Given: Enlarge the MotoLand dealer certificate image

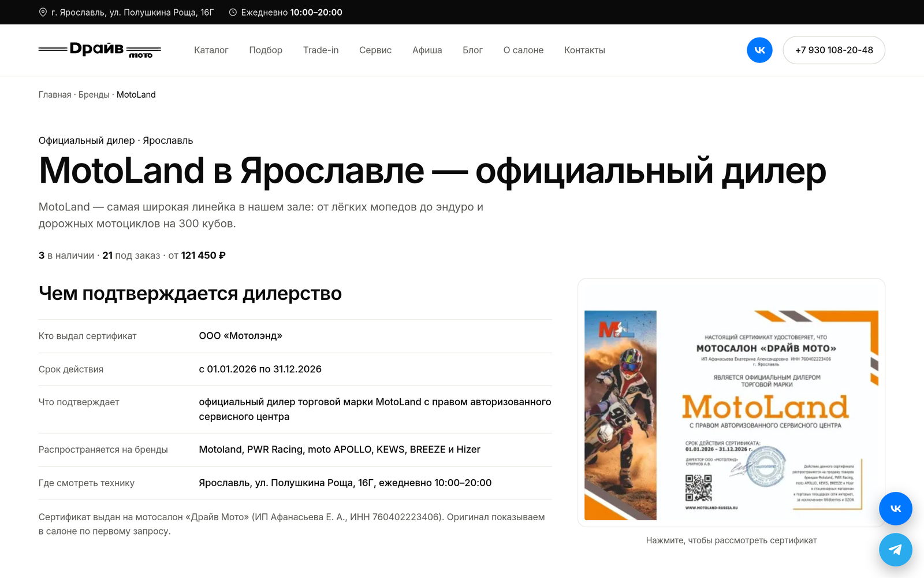Looking at the screenshot, I should tap(731, 403).
